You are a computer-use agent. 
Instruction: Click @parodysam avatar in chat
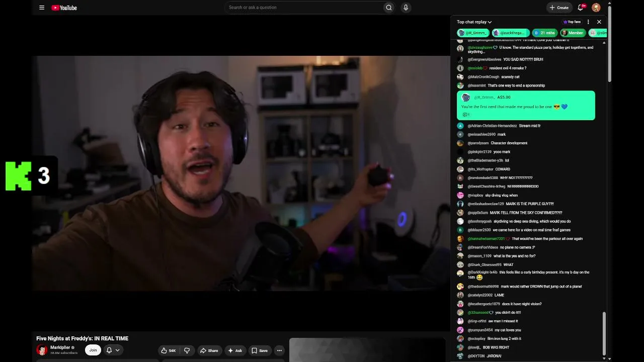460,143
